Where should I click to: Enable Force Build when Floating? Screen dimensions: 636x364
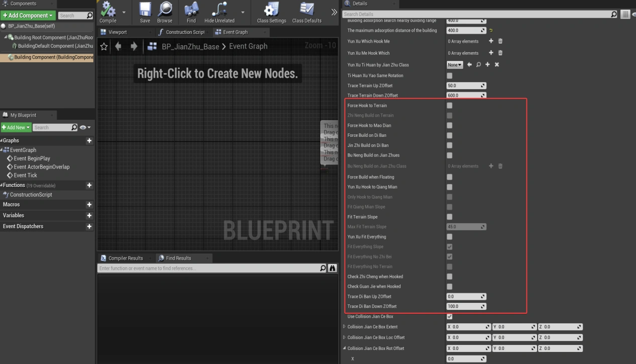click(449, 177)
